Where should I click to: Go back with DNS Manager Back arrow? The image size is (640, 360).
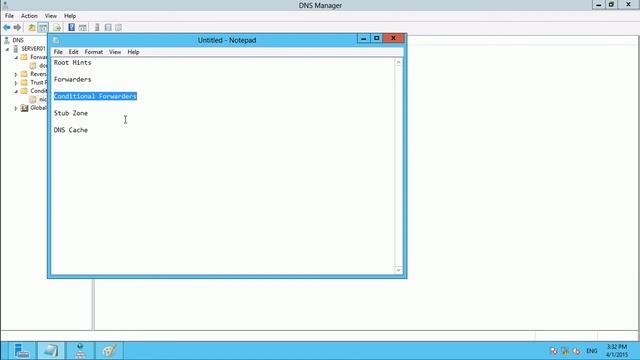7,27
